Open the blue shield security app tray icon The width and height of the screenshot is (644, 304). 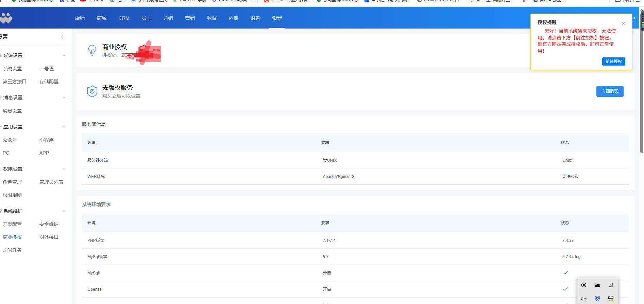coord(597,299)
